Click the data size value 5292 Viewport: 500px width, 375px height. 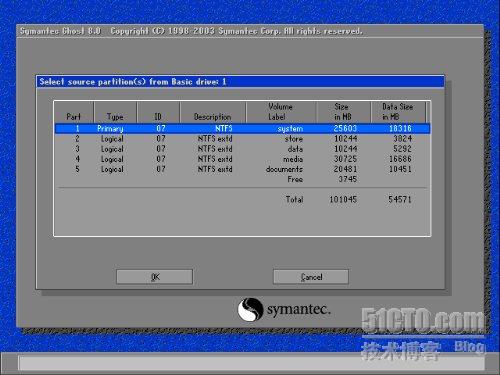(x=402, y=149)
